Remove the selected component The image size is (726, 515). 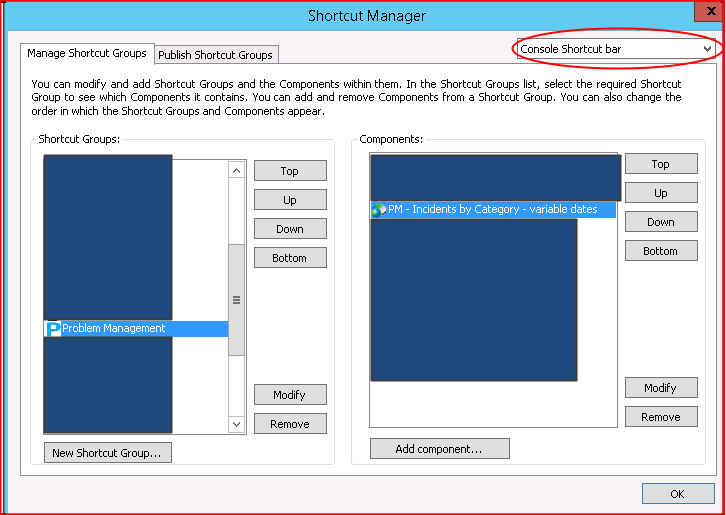[661, 417]
